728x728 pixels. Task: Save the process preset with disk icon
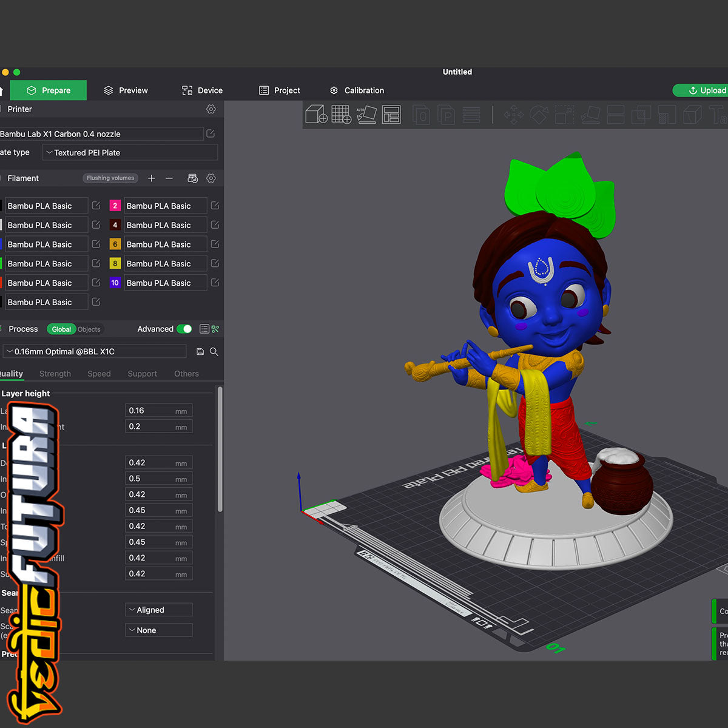(x=200, y=352)
